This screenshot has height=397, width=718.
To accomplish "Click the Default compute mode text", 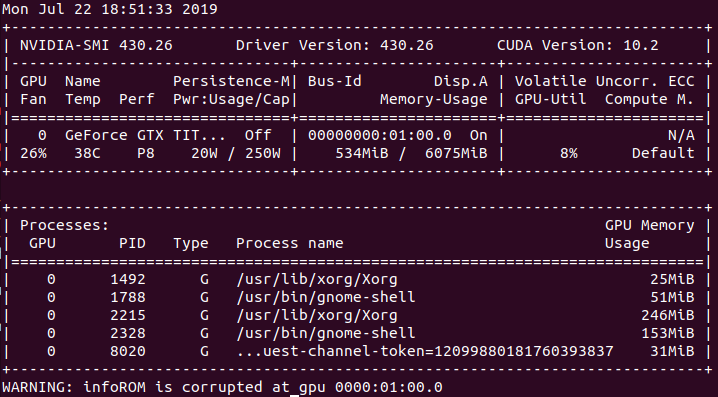I will 663,153.
